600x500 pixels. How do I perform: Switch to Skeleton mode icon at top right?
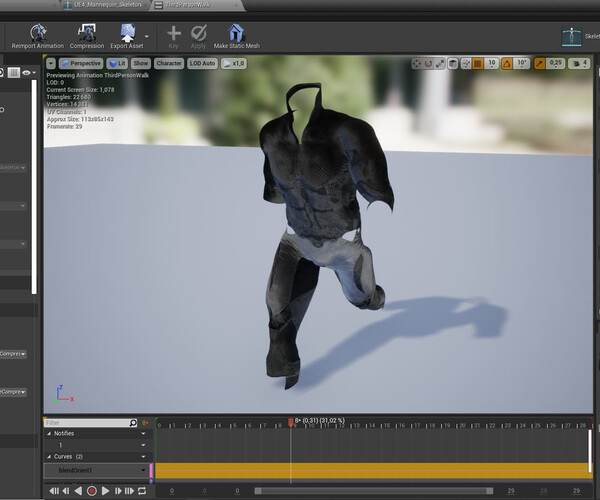tap(572, 36)
